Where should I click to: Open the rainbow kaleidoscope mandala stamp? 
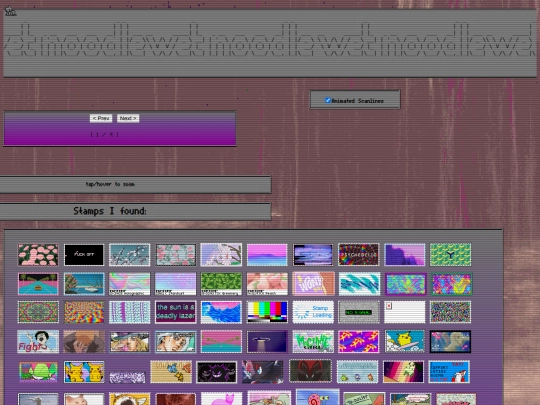[38, 312]
